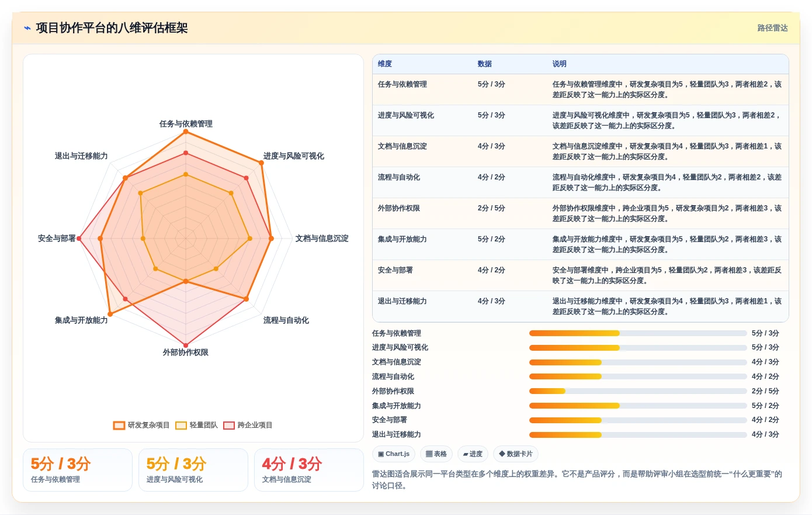812x515 pixels.
Task: Click the 维度 column header
Action: click(x=385, y=64)
